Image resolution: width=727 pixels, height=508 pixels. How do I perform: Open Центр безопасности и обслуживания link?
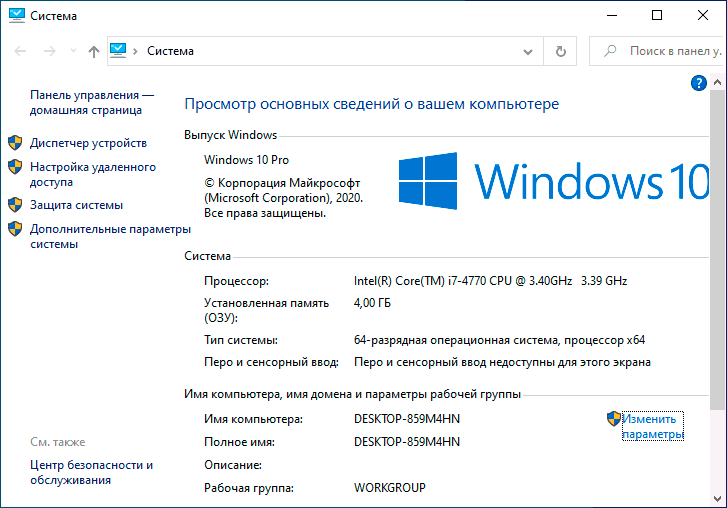(91, 472)
